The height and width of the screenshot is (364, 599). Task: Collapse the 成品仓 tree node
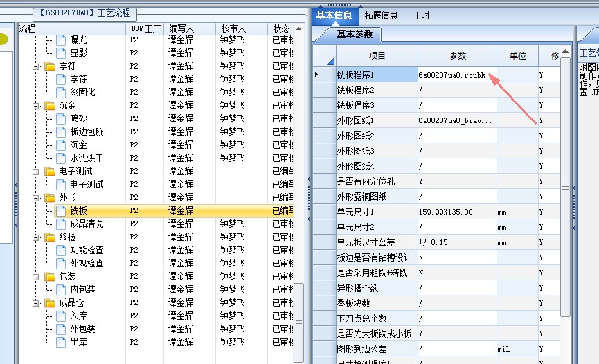point(36,303)
